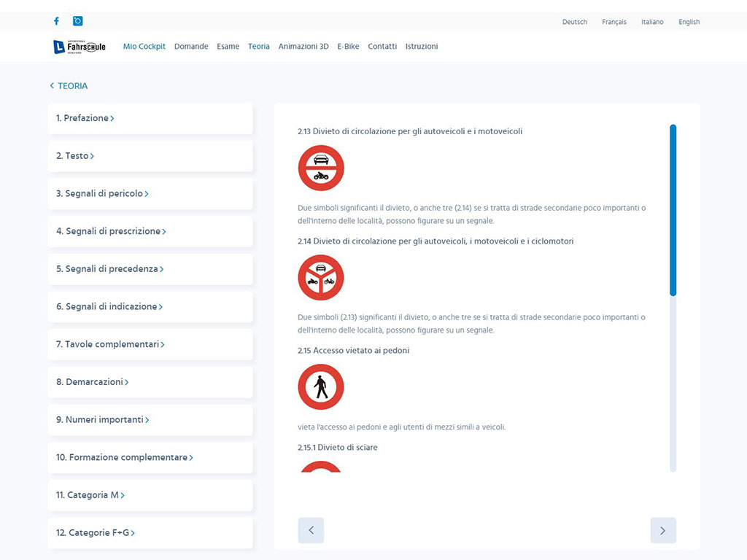
Task: Open the Mio Cockpit menu item
Action: [x=144, y=47]
